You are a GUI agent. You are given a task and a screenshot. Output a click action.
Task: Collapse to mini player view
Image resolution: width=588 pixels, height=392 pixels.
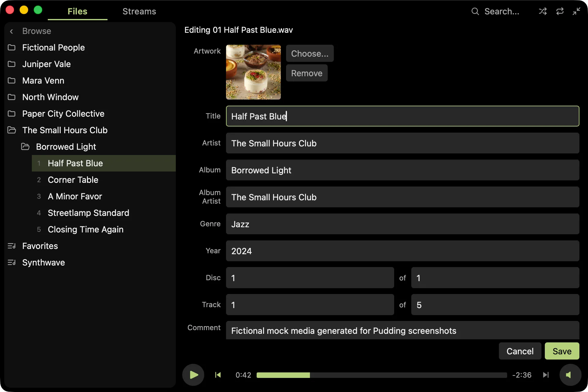(x=577, y=11)
